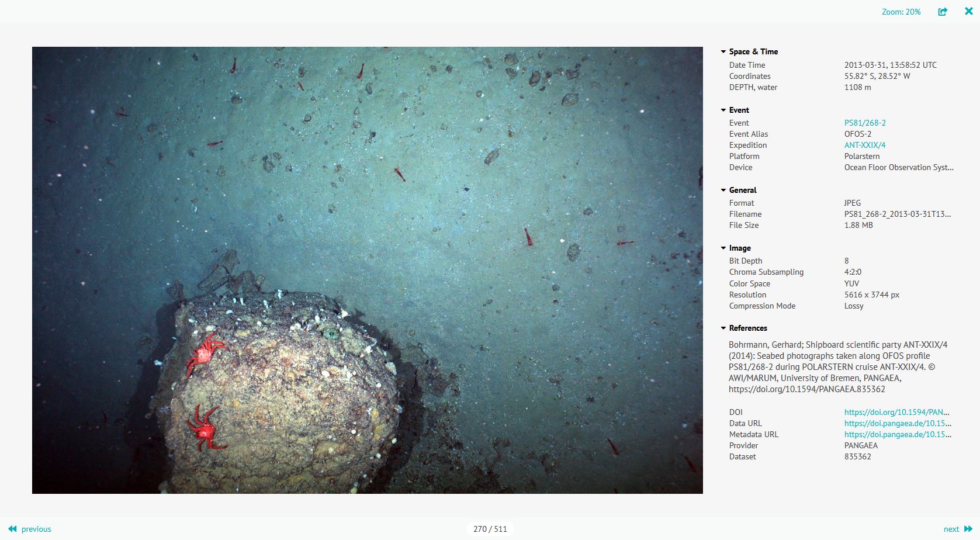This screenshot has width=980, height=540.
Task: Open the Data URL link
Action: point(896,423)
